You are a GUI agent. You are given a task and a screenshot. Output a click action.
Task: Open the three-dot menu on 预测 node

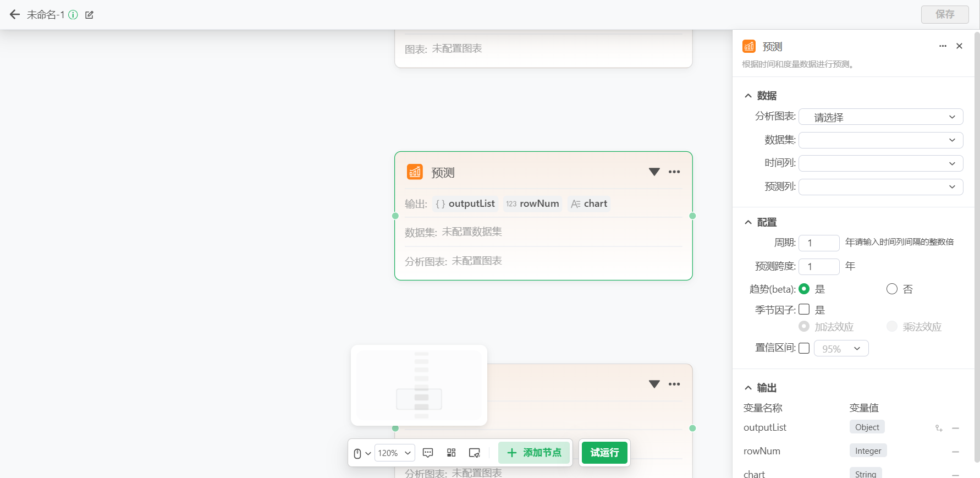pyautogui.click(x=674, y=172)
